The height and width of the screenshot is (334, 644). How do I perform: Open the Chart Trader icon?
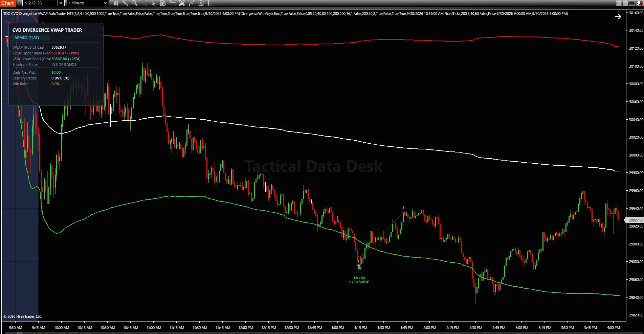pyautogui.click(x=172, y=3)
